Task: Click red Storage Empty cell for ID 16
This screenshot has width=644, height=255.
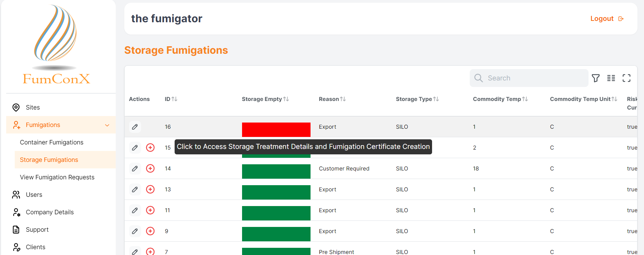Action: (x=276, y=129)
